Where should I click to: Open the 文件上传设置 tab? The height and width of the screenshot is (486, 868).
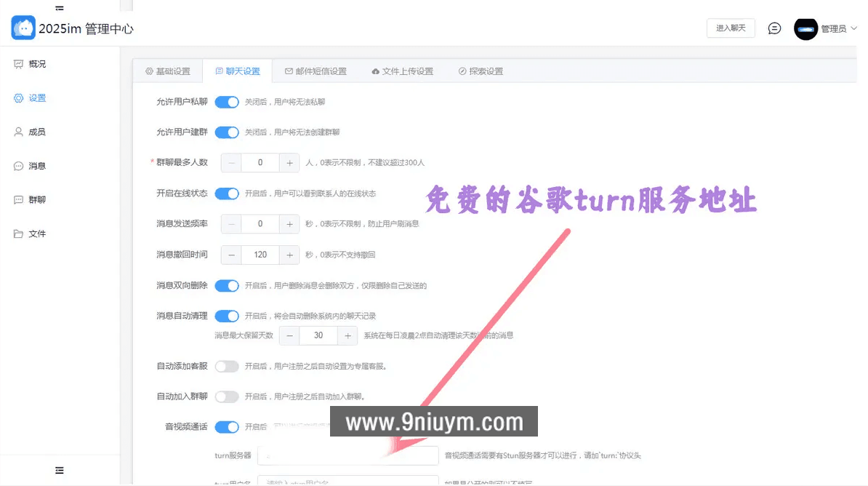pos(404,71)
